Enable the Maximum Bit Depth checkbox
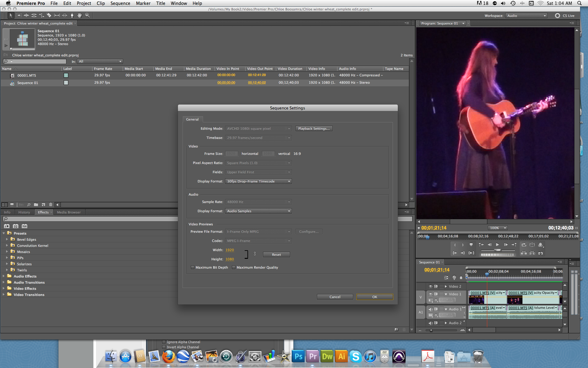 (193, 267)
